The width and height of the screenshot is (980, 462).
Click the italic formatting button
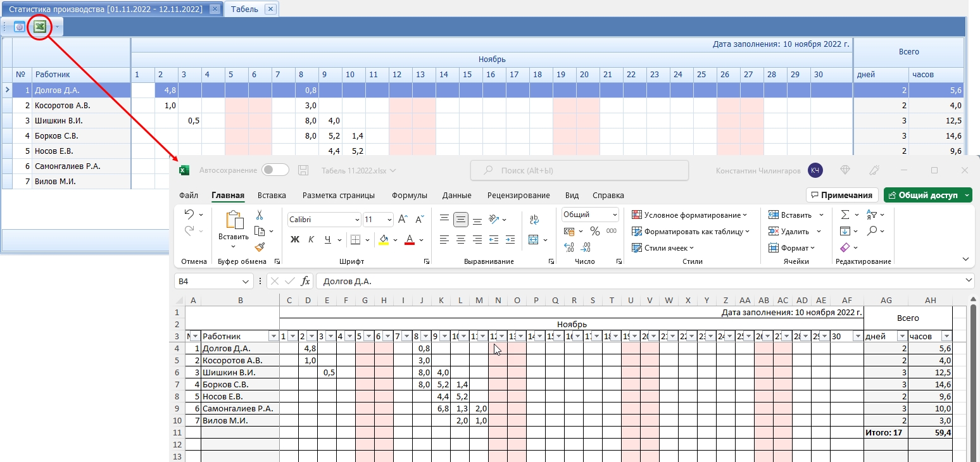(x=311, y=239)
